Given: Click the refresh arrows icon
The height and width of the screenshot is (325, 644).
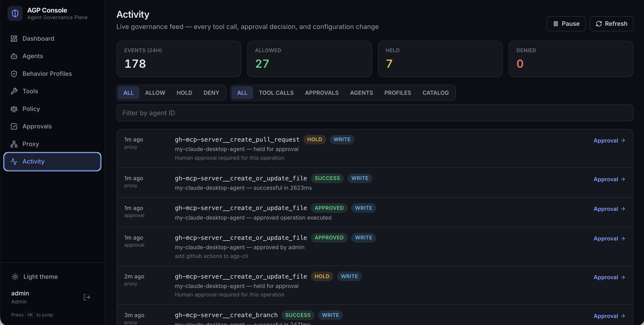Looking at the screenshot, I should coord(599,24).
